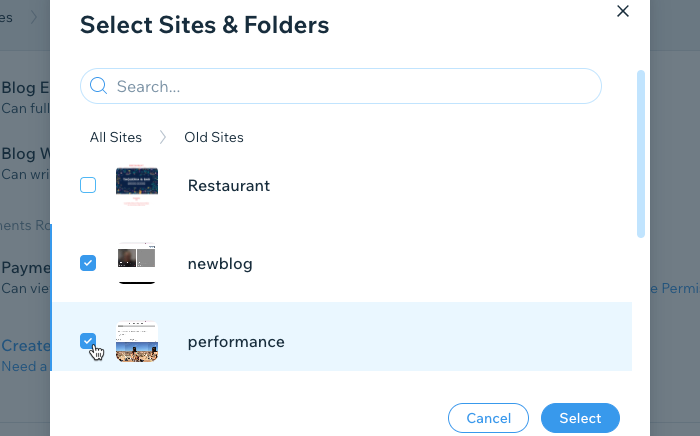Click the newblog site thumbnail
The height and width of the screenshot is (436, 700).
[x=137, y=263]
